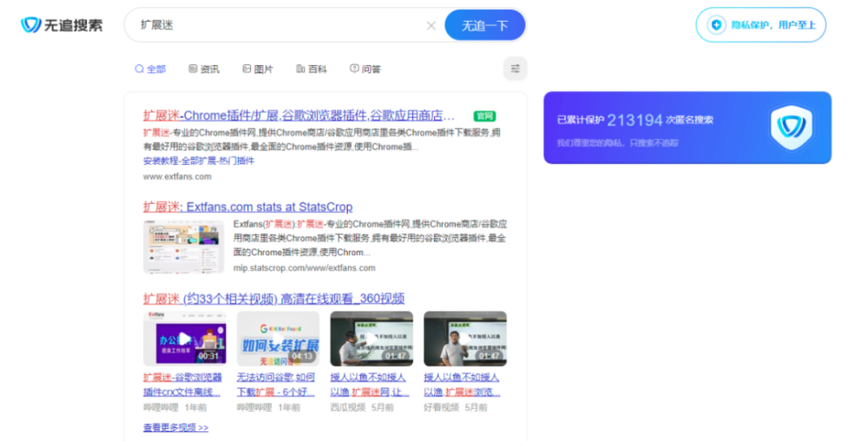
Task: Open the 授人以鱼不如授人以渔,扩展迷网 video link
Action: pyautogui.click(x=370, y=385)
